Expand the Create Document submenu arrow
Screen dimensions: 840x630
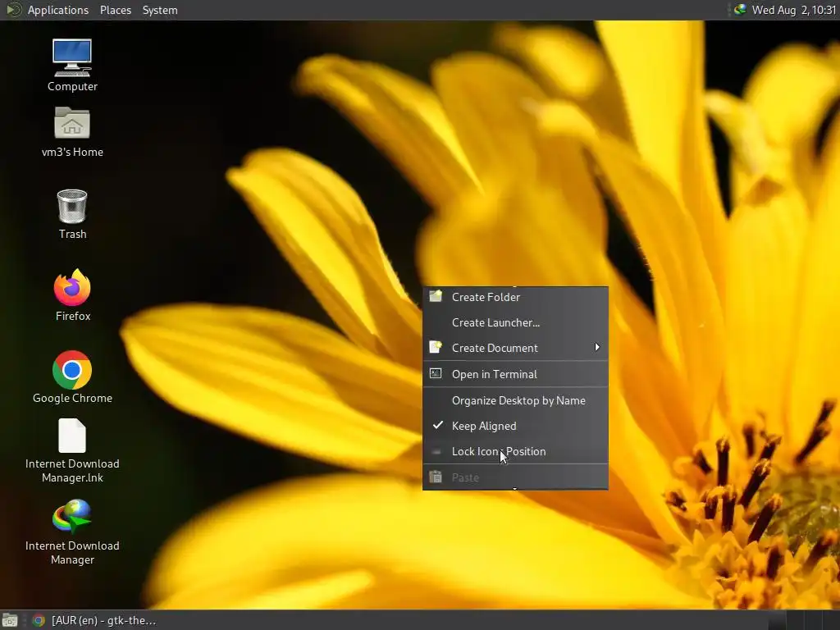tap(597, 348)
